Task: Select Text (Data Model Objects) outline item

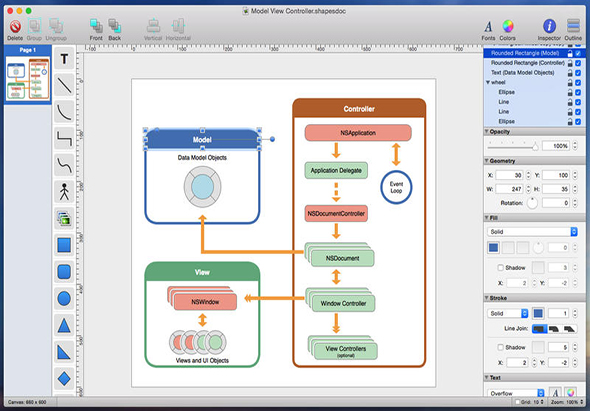Action: [522, 73]
